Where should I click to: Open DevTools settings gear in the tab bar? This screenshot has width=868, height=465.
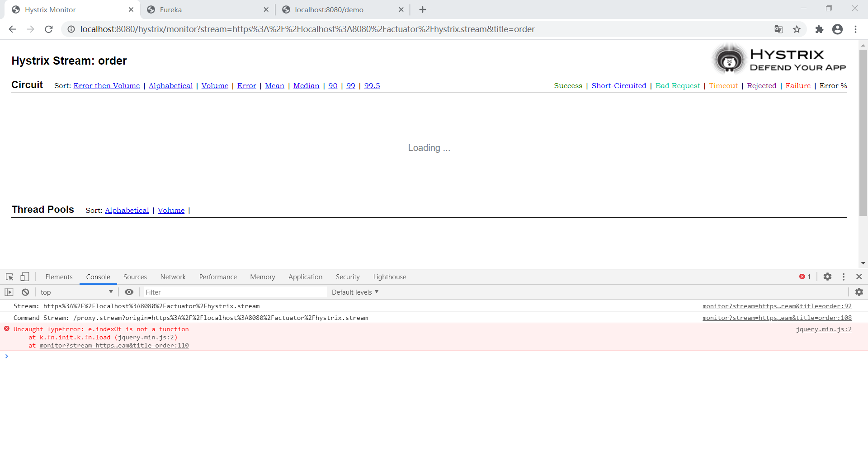(827, 277)
